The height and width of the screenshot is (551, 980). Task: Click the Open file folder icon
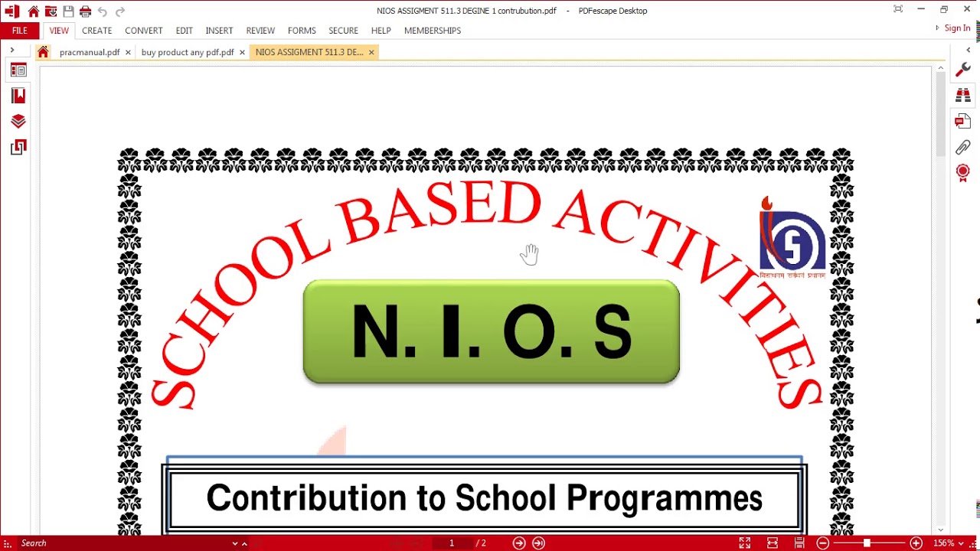coord(51,11)
